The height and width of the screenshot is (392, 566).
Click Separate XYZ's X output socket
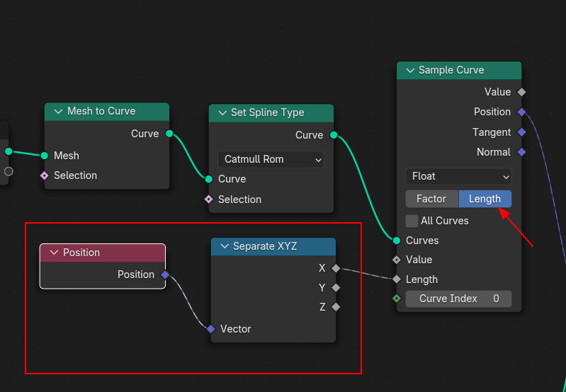click(x=336, y=268)
